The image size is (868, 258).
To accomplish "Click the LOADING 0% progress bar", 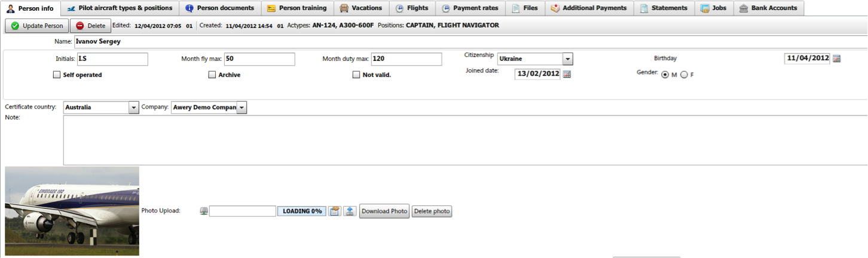I will (x=302, y=211).
